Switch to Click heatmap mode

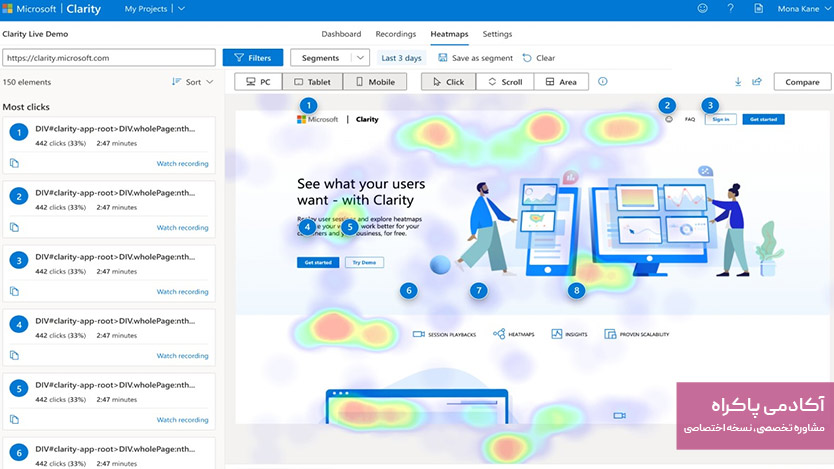click(448, 82)
